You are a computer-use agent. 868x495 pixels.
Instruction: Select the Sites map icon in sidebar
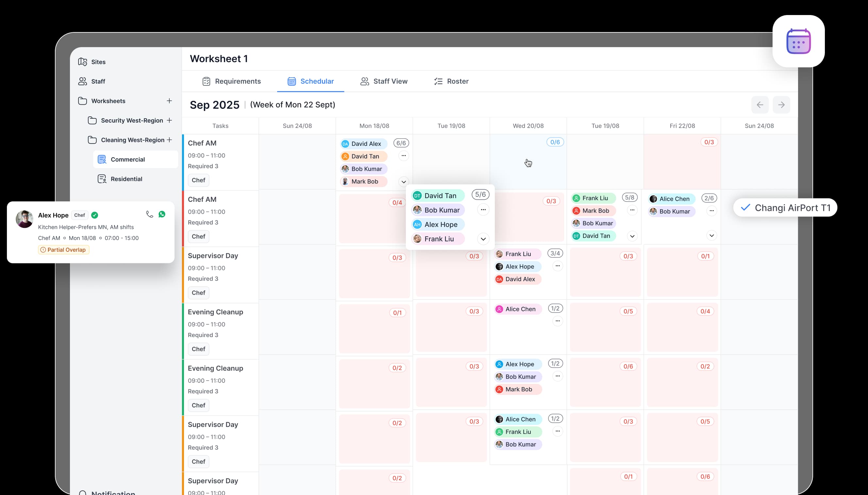click(83, 61)
